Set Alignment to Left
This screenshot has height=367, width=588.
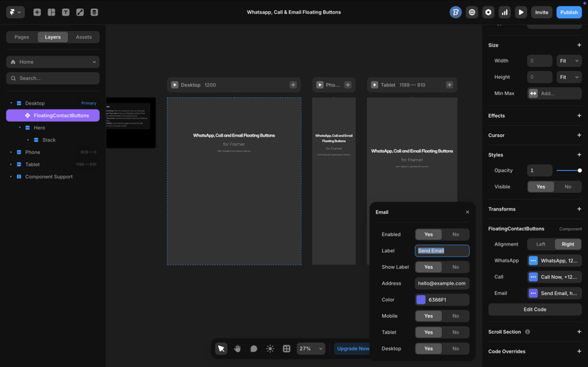click(x=541, y=244)
